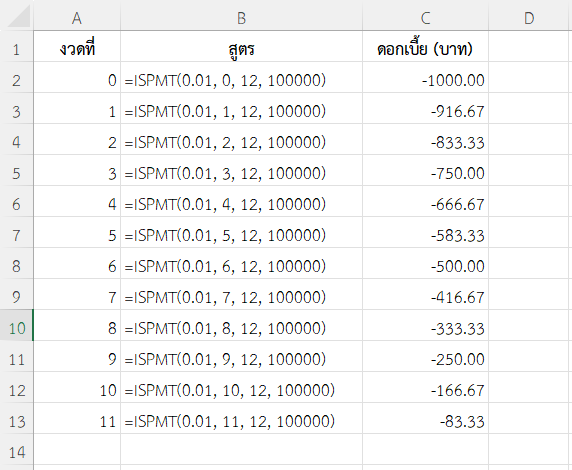
Task: Click interest value -583.33
Action: pyautogui.click(x=425, y=232)
